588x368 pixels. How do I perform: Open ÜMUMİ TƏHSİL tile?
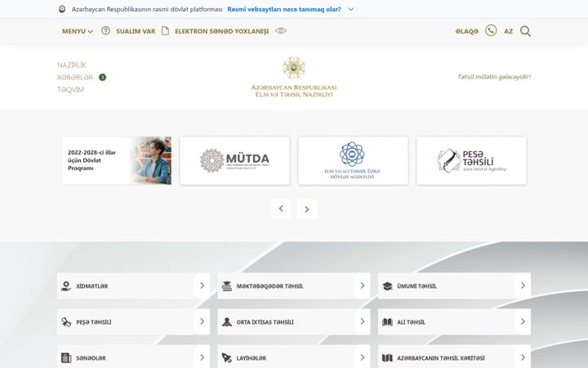tap(455, 285)
